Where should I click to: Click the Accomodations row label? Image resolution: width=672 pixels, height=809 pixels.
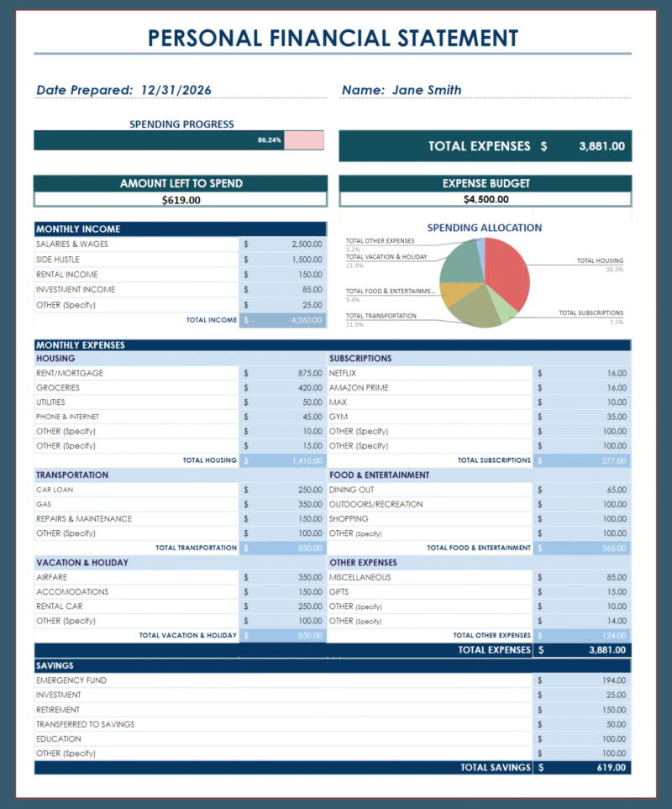pos(72,591)
